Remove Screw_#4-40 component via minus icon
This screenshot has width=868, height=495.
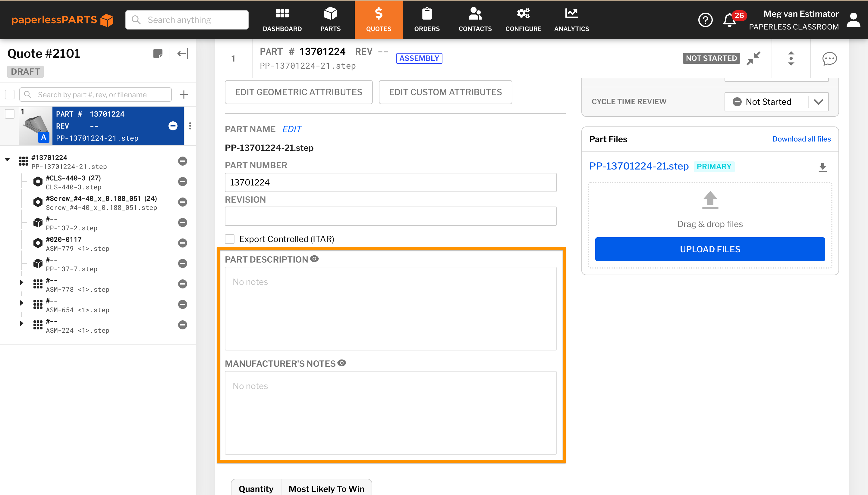(x=183, y=202)
